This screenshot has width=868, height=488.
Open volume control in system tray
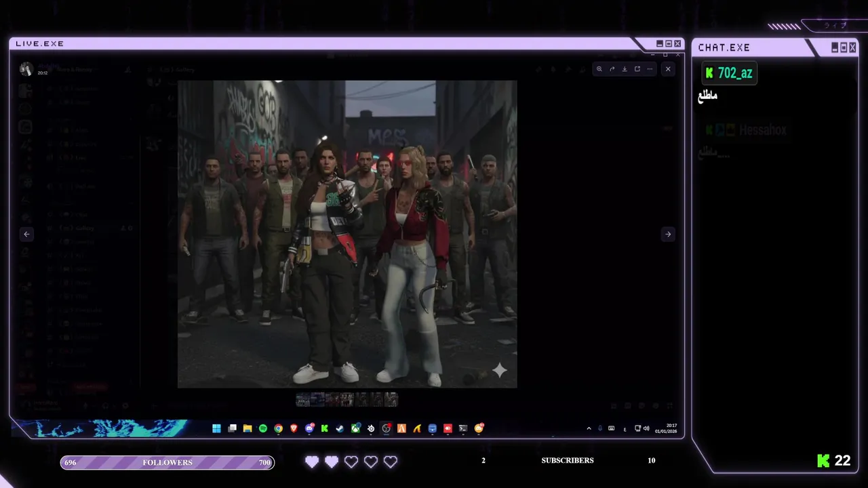click(646, 428)
